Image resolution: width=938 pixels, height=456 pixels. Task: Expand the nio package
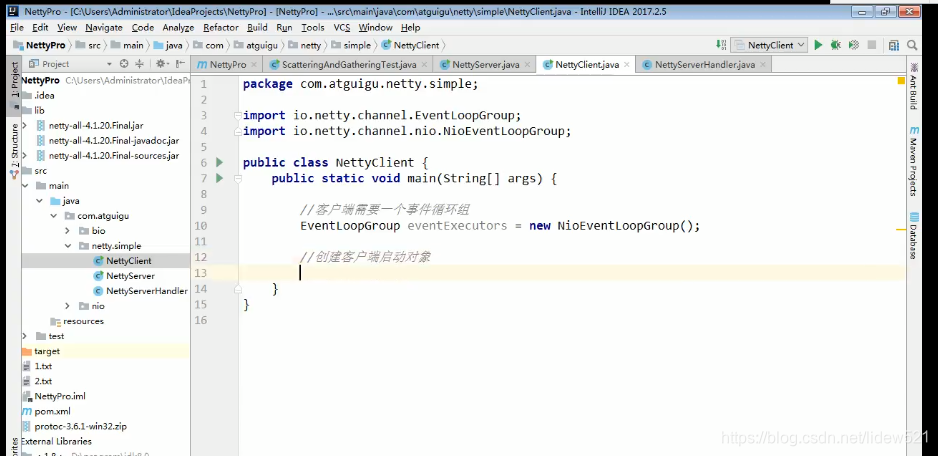[68, 306]
